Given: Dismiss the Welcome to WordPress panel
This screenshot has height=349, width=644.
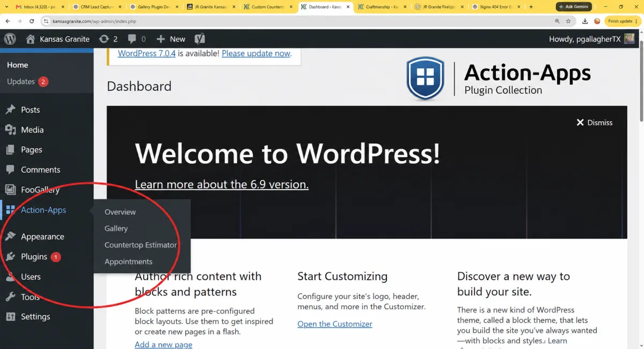Looking at the screenshot, I should pyautogui.click(x=594, y=122).
